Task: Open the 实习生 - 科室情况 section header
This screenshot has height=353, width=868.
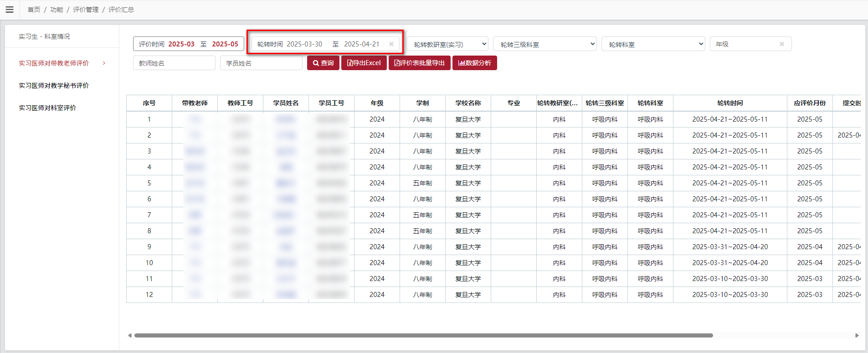Action: (44, 36)
